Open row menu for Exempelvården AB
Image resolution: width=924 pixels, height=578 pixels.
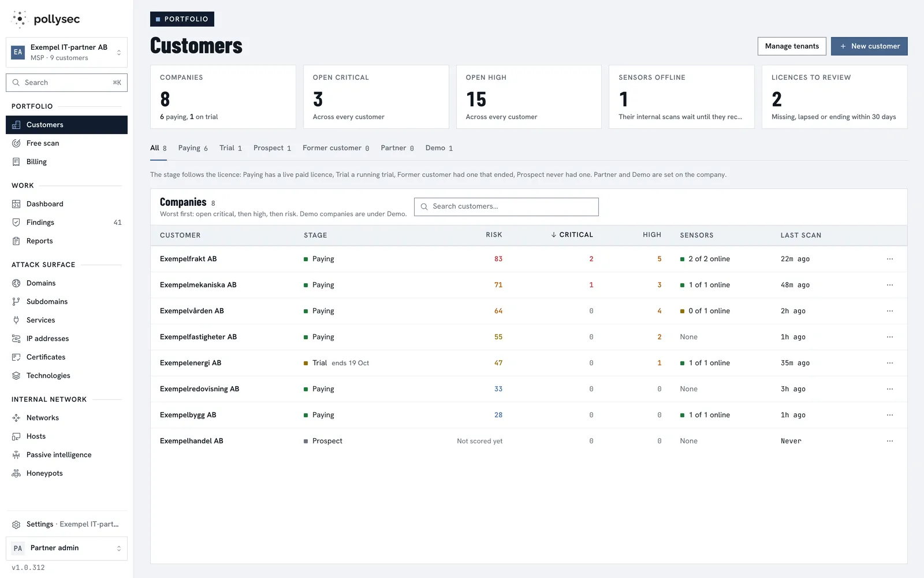point(890,311)
